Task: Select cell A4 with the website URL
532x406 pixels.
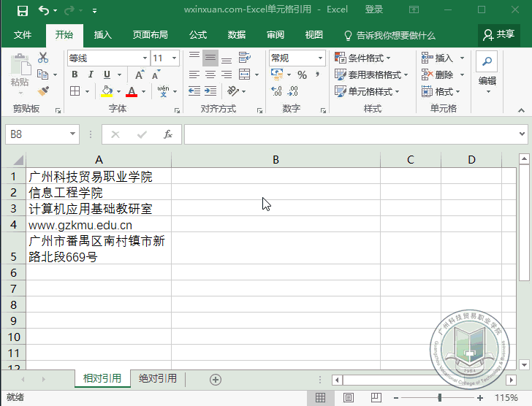Action: coord(99,225)
